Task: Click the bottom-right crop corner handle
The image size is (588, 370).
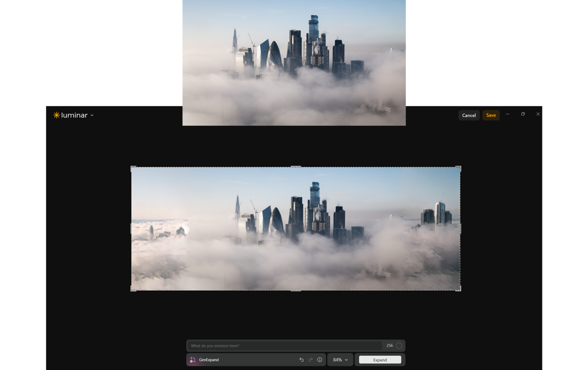Action: click(459, 289)
